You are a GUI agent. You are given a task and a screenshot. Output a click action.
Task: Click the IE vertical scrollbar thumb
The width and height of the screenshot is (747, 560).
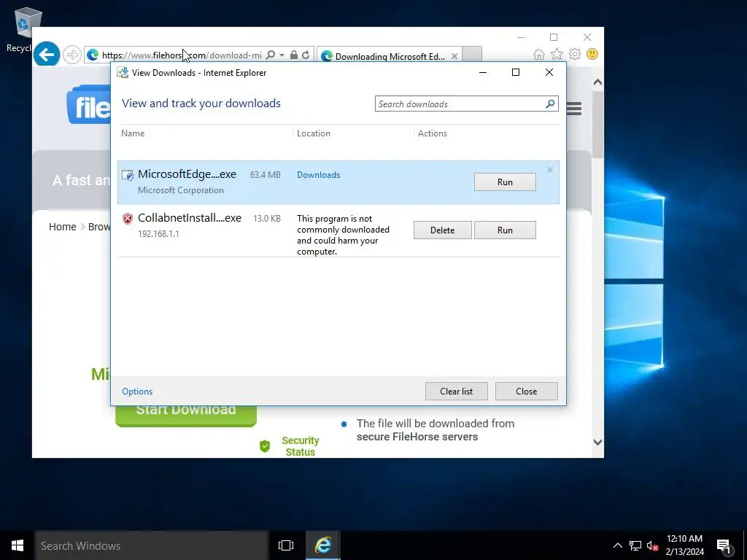coord(598,125)
